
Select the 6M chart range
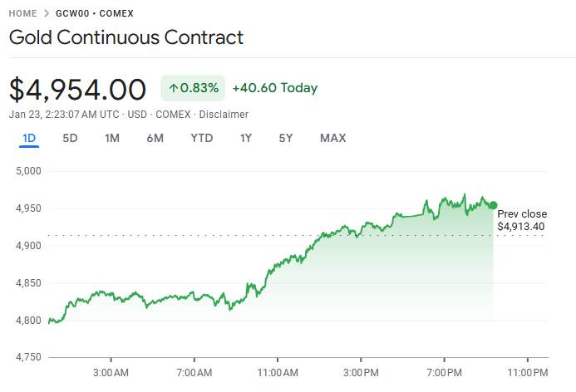coord(155,138)
